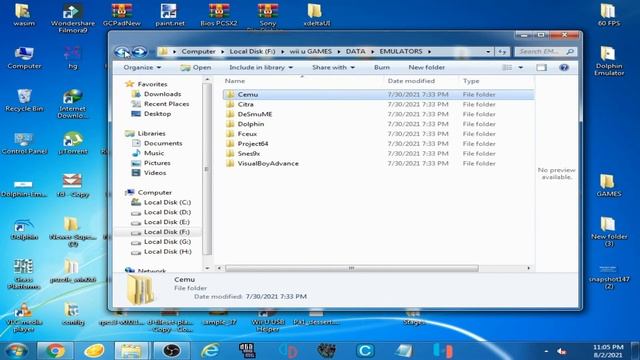Click the refresh button beside the address bar
640x360 pixels.
[502, 52]
